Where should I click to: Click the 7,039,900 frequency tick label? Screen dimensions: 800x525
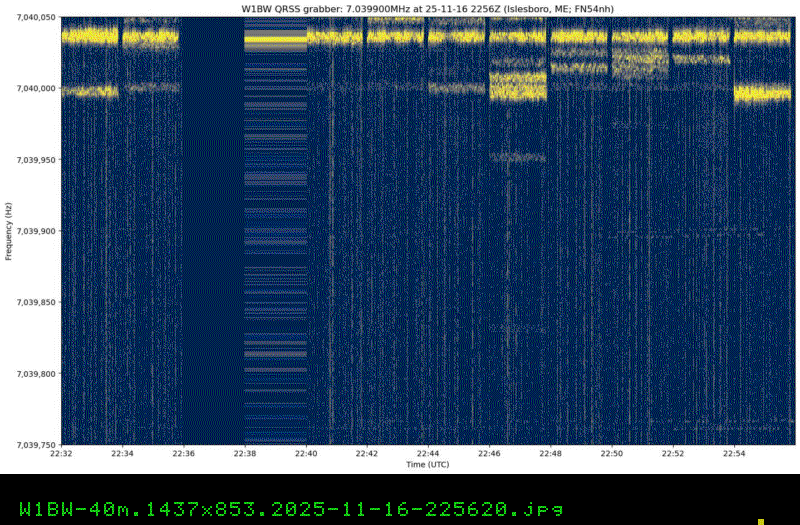tap(36, 231)
